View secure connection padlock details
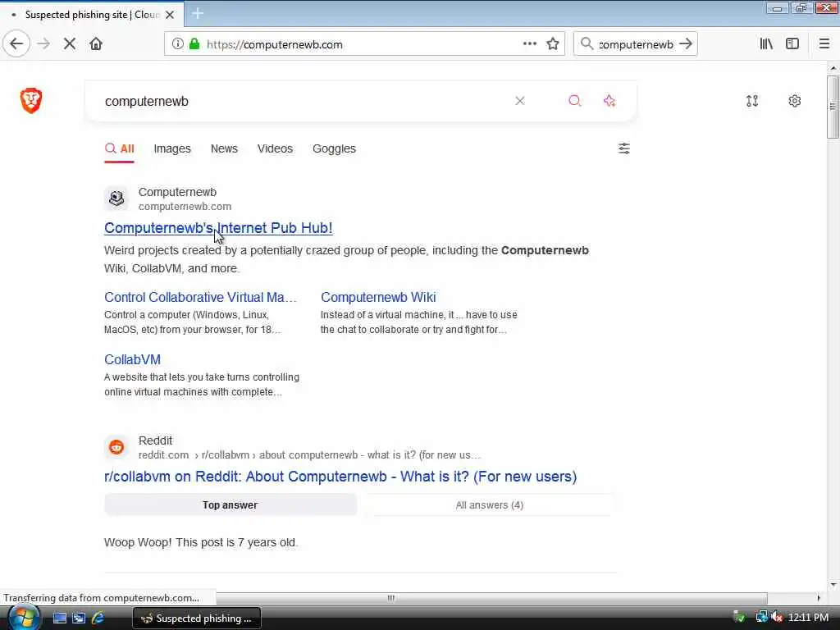Screen dimensions: 840x630 coord(194,44)
